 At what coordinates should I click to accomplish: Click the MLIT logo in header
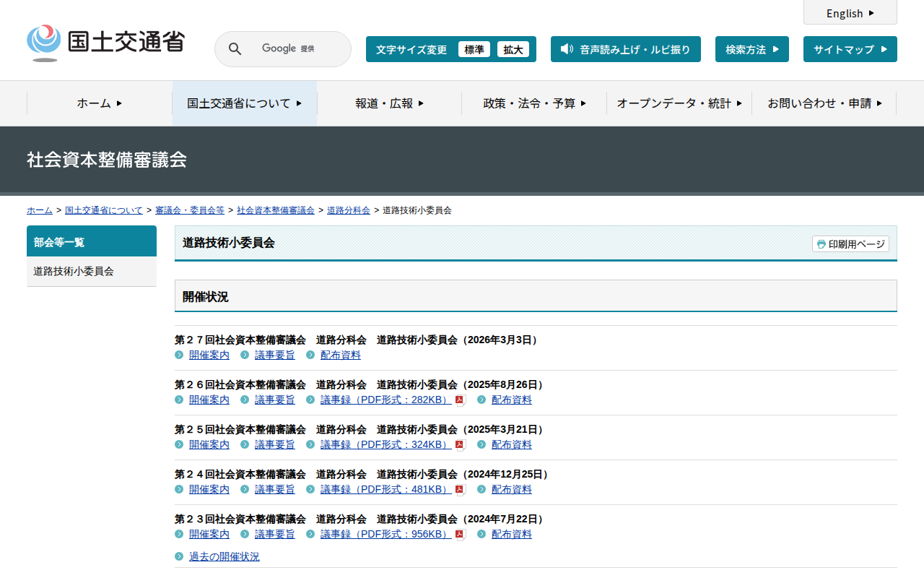(105, 43)
